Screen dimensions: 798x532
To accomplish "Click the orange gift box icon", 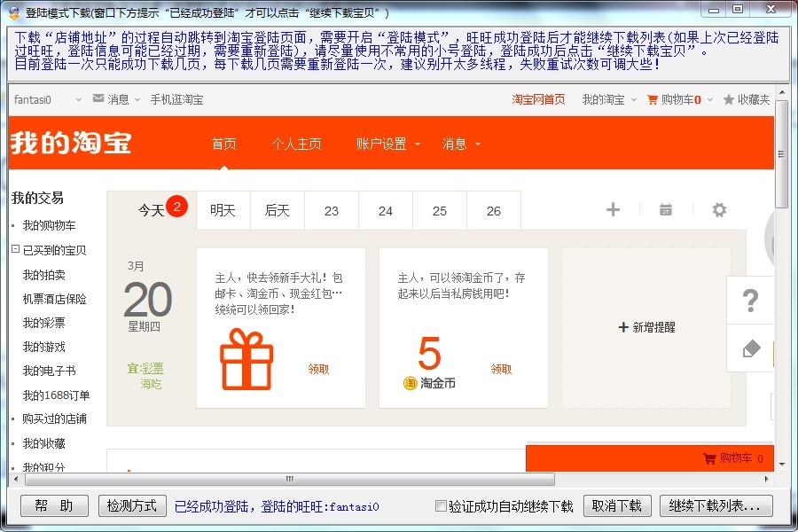I will point(246,359).
